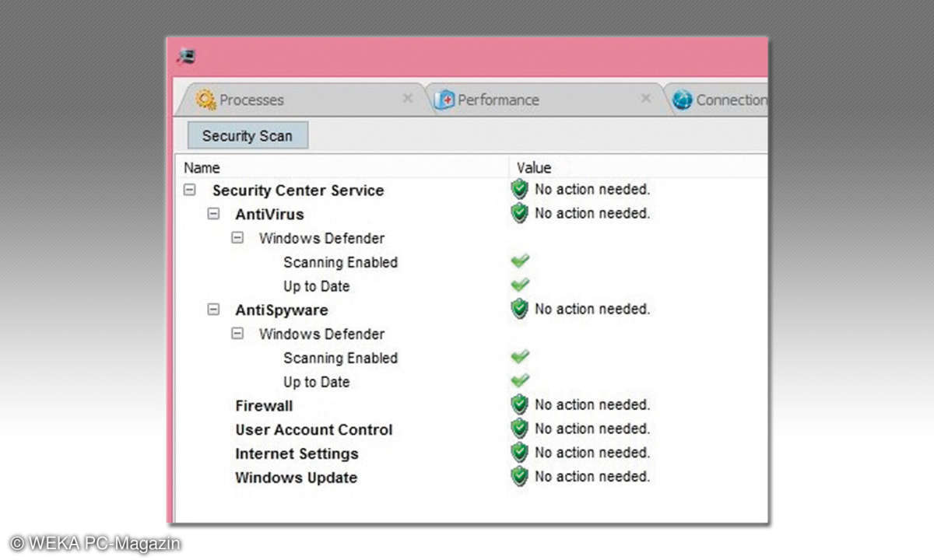Select Up to Date under AntiSpyware
934x560 pixels.
[316, 383]
